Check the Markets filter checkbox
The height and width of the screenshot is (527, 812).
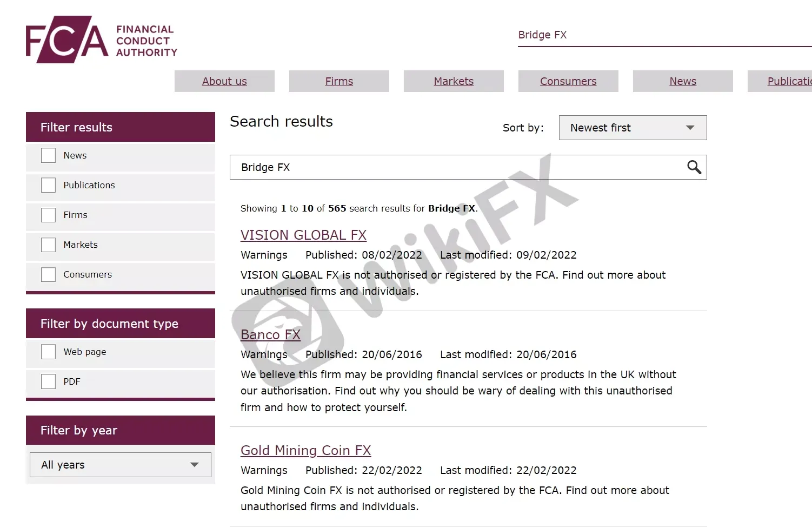[49, 245]
